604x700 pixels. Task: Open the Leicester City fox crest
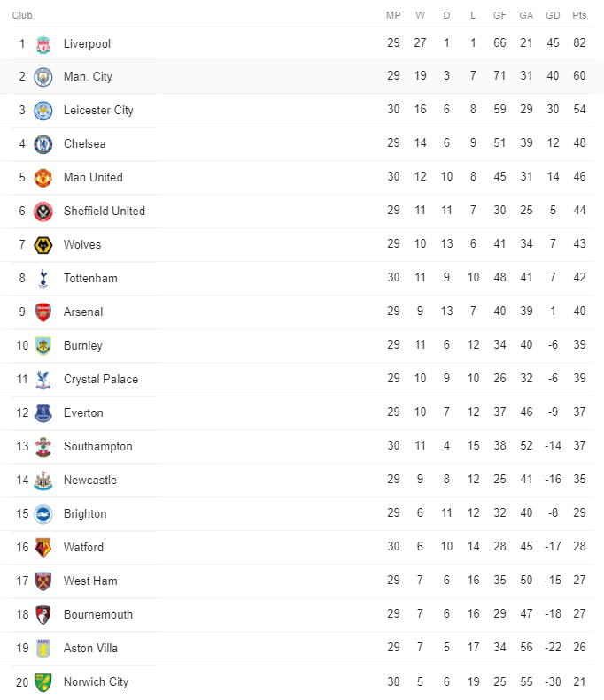click(x=43, y=111)
